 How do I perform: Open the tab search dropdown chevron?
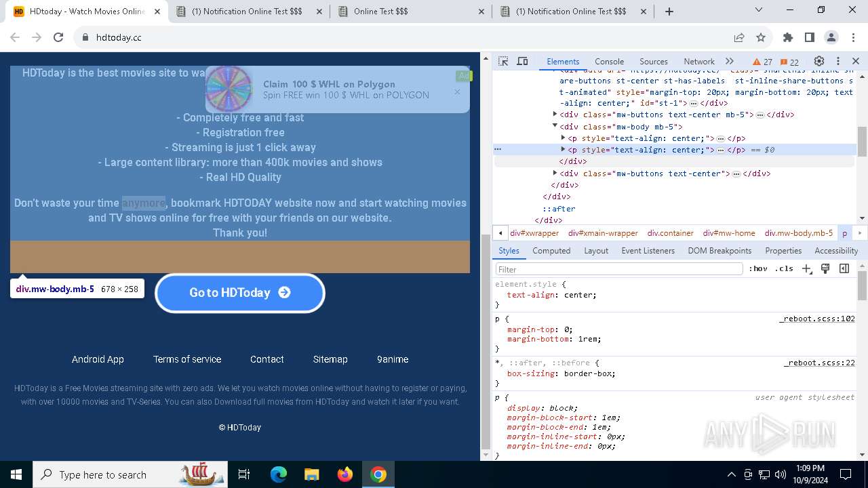759,10
